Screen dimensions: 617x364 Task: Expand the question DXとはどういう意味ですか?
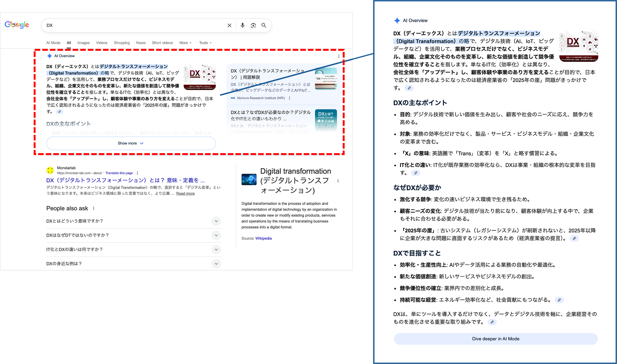216,221
